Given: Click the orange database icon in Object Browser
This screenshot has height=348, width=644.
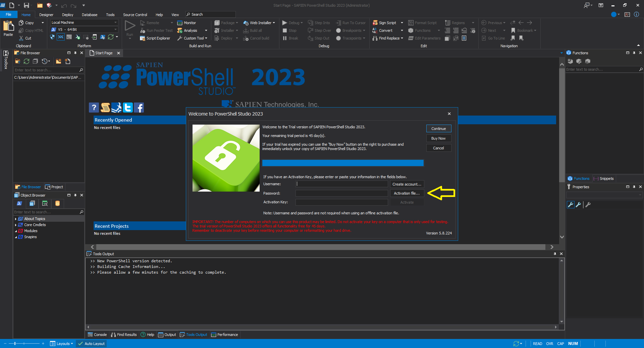Looking at the screenshot, I should (57, 203).
